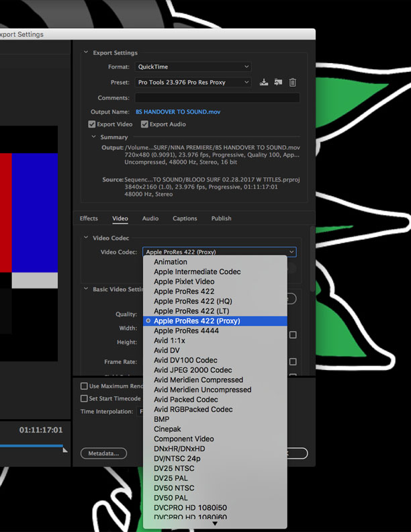Choose Avid DV100 Codec
The width and height of the screenshot is (411, 532).
pos(215,360)
